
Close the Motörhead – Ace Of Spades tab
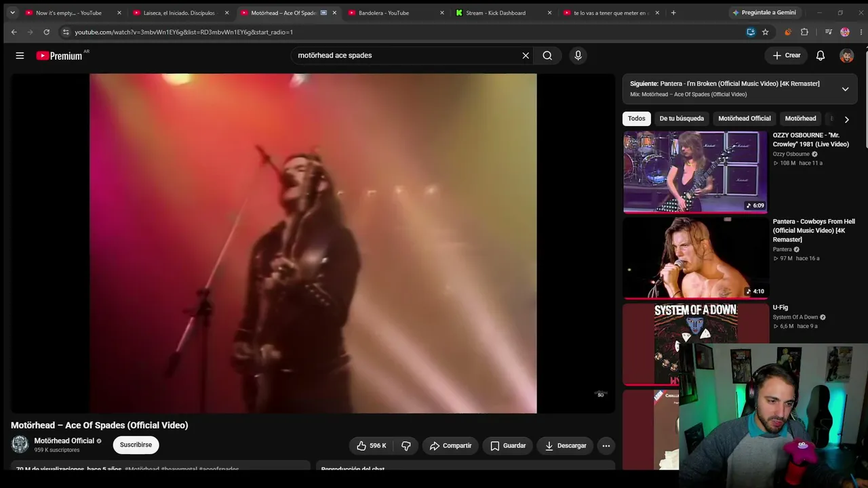334,13
